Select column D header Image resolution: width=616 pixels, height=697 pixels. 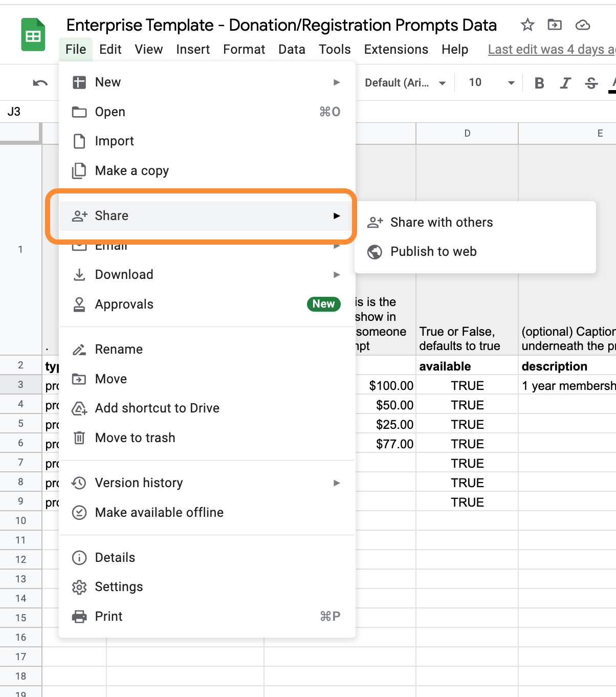pos(467,134)
